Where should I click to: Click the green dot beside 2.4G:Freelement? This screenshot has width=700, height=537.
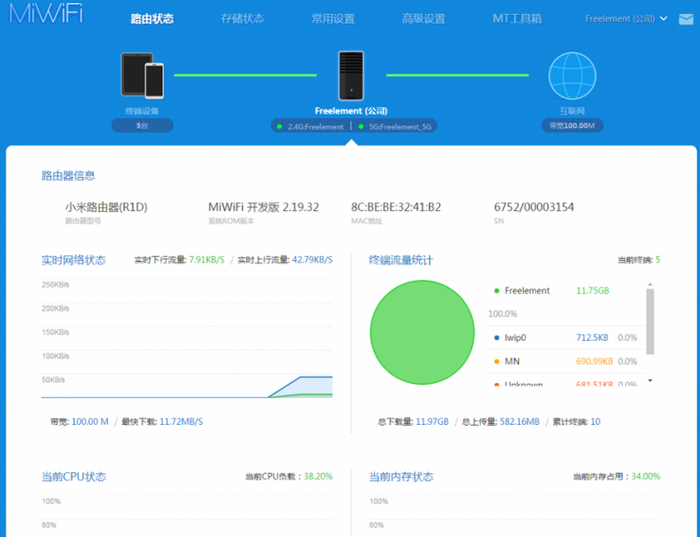[279, 127]
